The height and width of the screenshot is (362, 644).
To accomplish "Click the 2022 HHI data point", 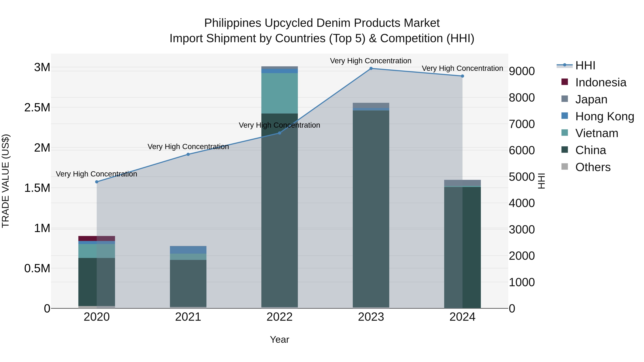I will (279, 133).
